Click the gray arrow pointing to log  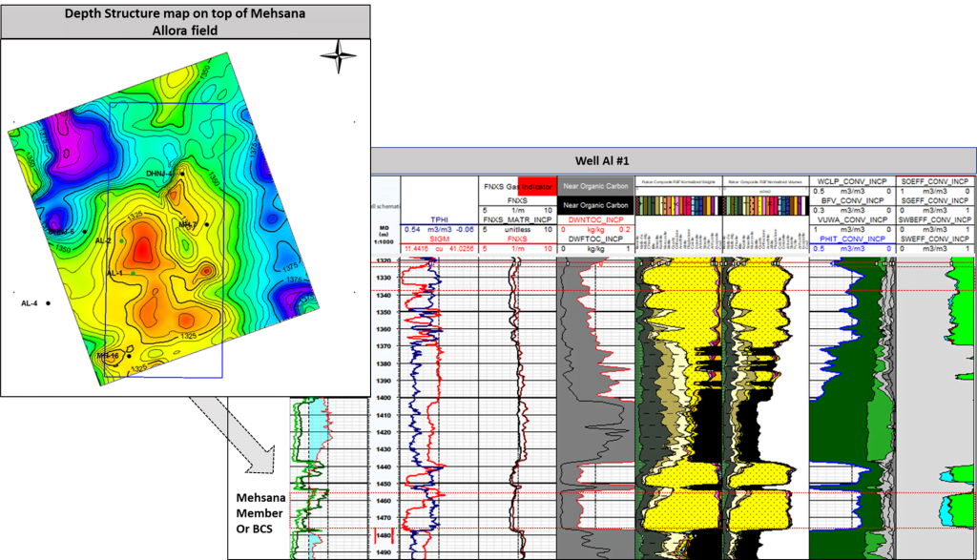239,434
